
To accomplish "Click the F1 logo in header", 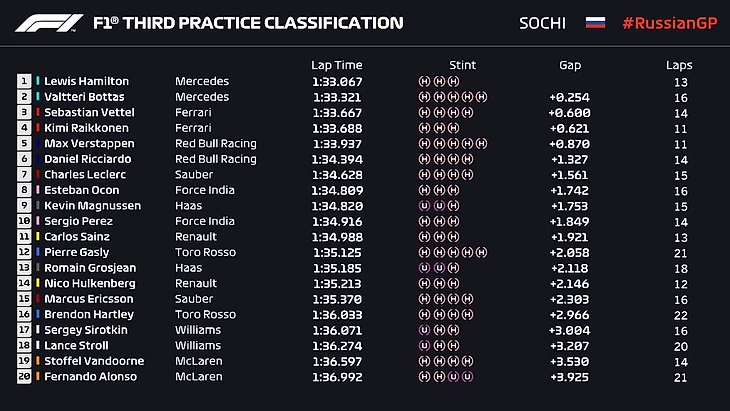I will pyautogui.click(x=48, y=22).
